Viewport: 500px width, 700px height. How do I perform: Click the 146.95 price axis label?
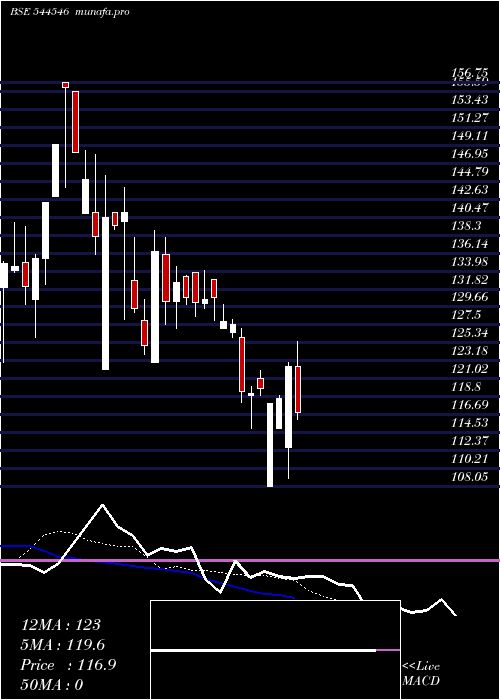(470, 154)
